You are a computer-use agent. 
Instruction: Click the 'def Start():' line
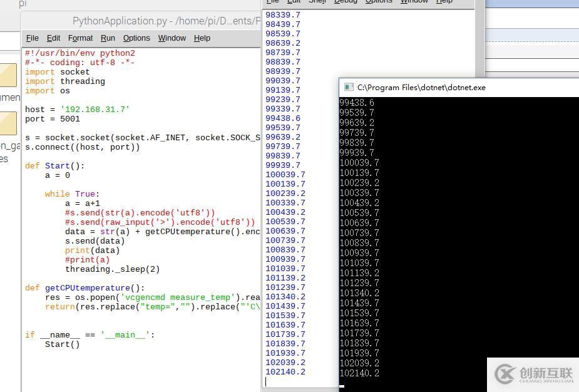[54, 166]
